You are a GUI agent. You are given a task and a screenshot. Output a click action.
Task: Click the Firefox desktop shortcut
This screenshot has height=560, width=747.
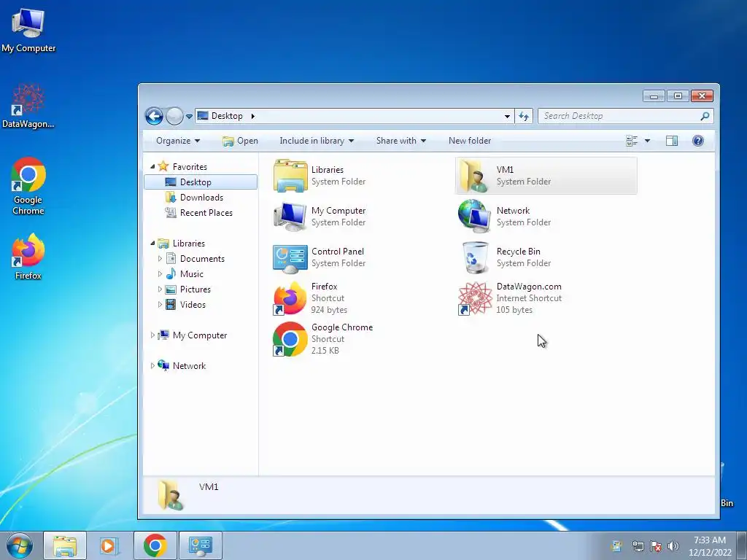click(28, 257)
